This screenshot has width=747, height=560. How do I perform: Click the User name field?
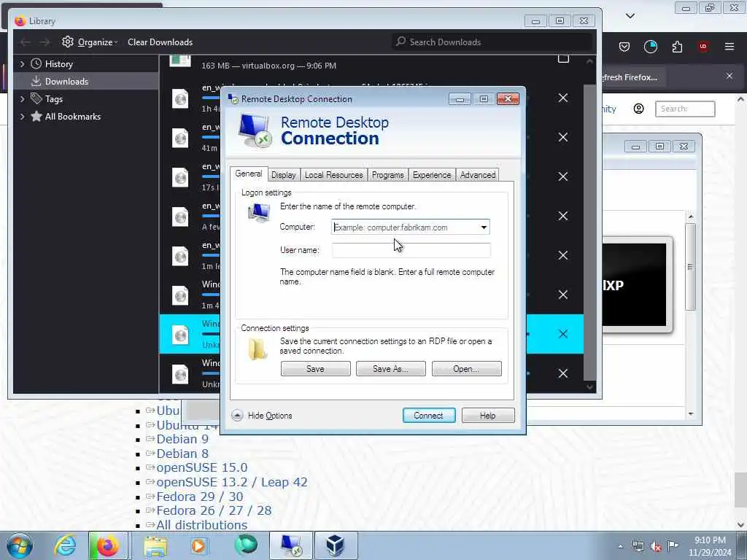411,250
